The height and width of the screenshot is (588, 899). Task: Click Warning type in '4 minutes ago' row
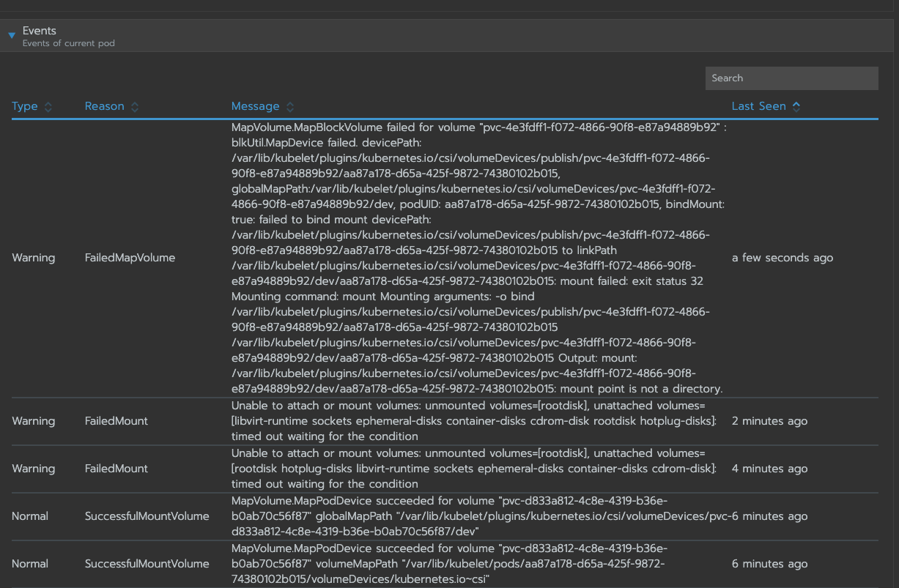[34, 469]
